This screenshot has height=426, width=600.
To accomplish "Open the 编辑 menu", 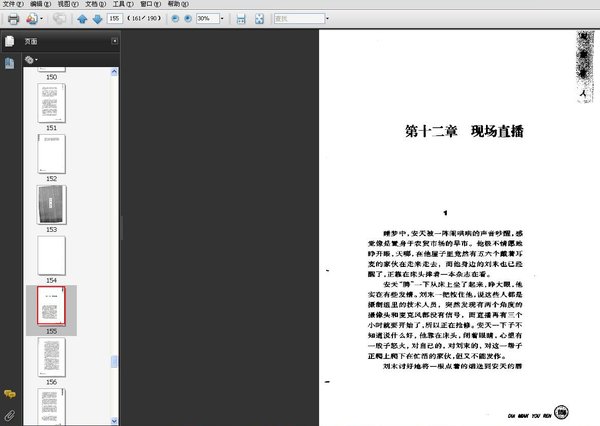I will coord(41,4).
